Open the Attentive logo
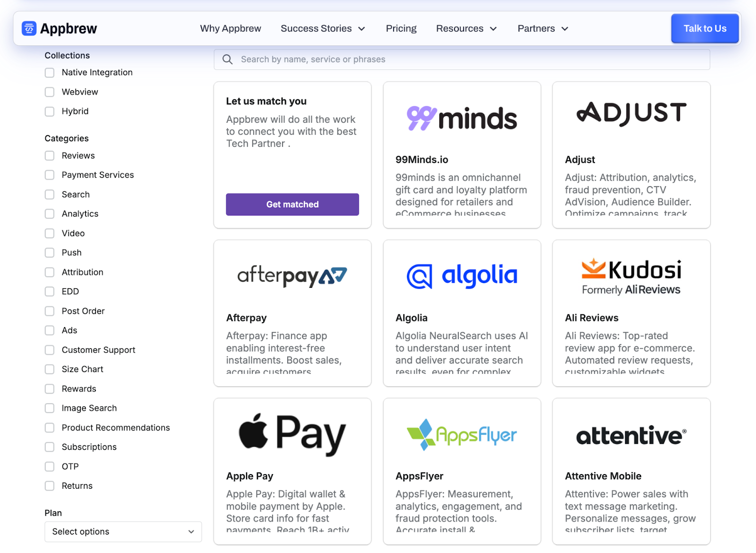 (x=631, y=435)
